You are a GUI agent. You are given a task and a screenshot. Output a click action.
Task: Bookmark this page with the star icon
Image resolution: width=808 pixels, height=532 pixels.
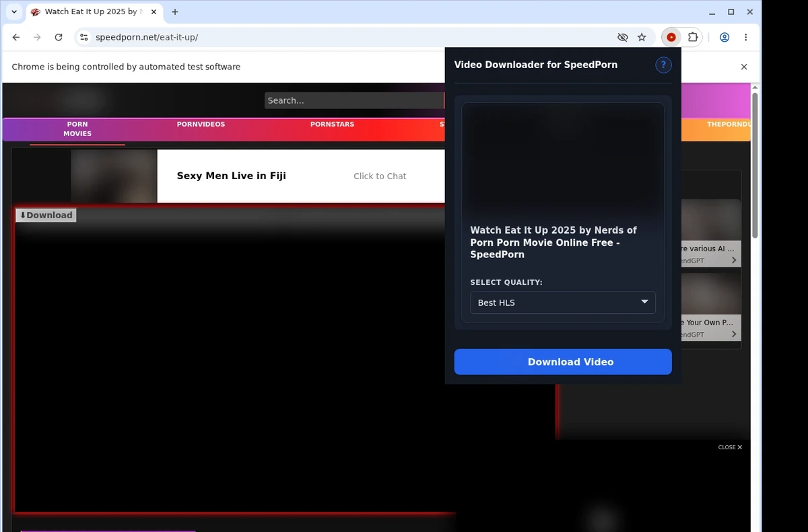[x=642, y=38]
